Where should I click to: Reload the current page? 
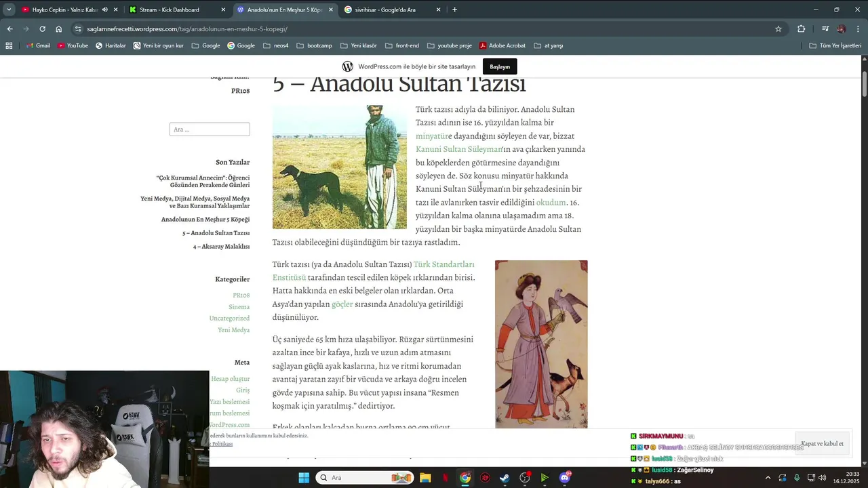[42, 28]
